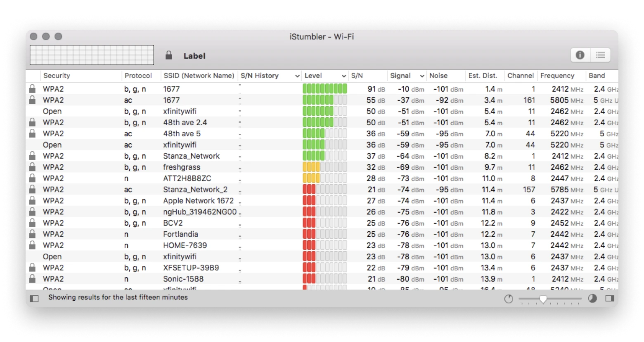Click the Label lock icon in toolbar
This screenshot has width=644, height=342.
click(168, 55)
